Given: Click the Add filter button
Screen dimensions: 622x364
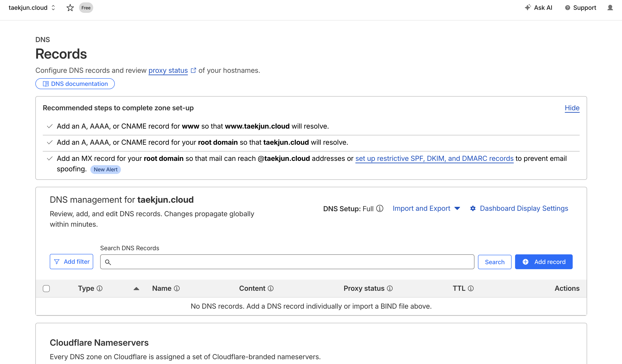Looking at the screenshot, I should [72, 262].
